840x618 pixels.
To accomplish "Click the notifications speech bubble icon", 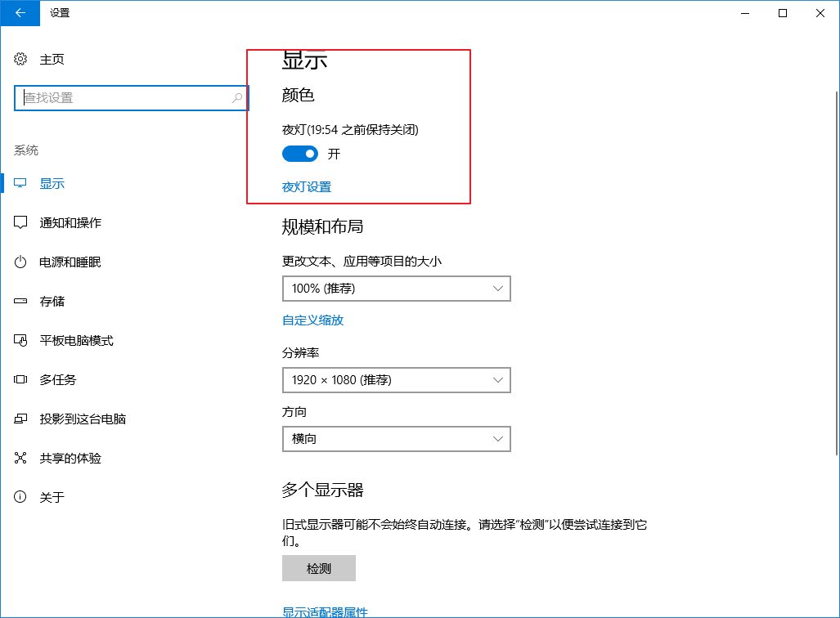I will 20,222.
